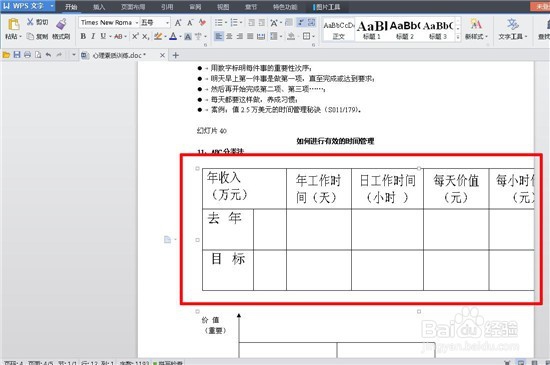Screen dimensions: 550x365
Task: Redo the last undone action
Action: coord(59,55)
